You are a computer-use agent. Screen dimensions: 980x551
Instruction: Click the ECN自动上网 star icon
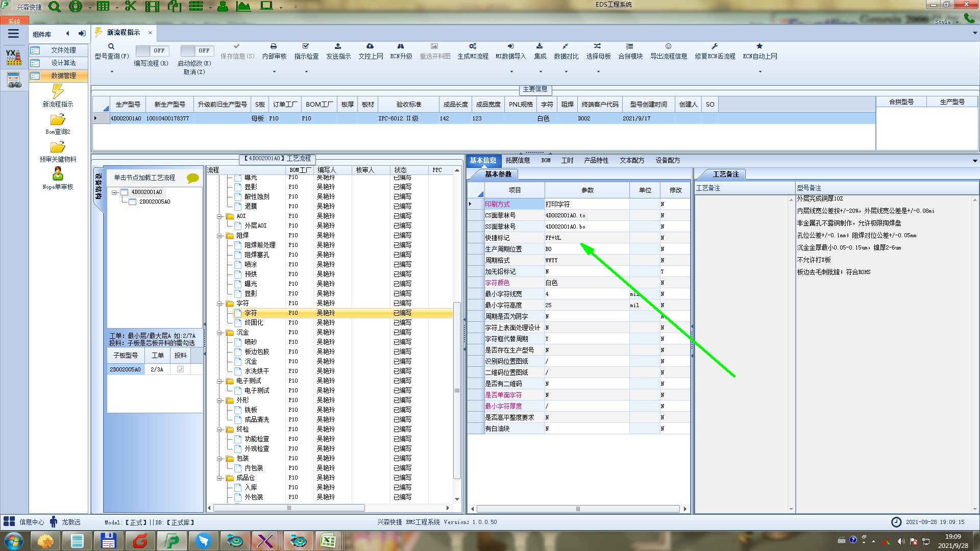[759, 46]
